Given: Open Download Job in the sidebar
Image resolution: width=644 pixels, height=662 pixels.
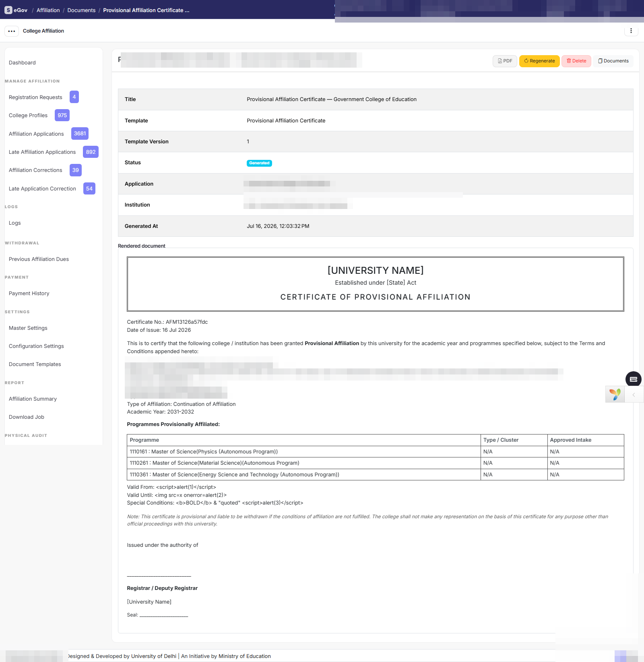Looking at the screenshot, I should (x=27, y=417).
